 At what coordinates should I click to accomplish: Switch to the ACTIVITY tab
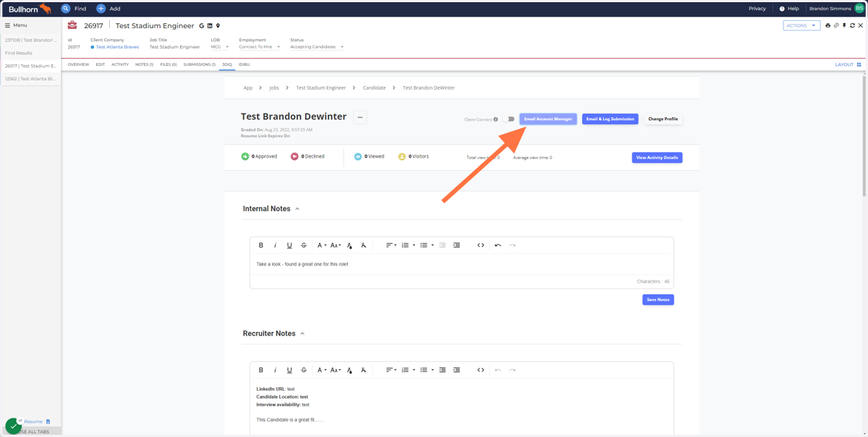(120, 64)
